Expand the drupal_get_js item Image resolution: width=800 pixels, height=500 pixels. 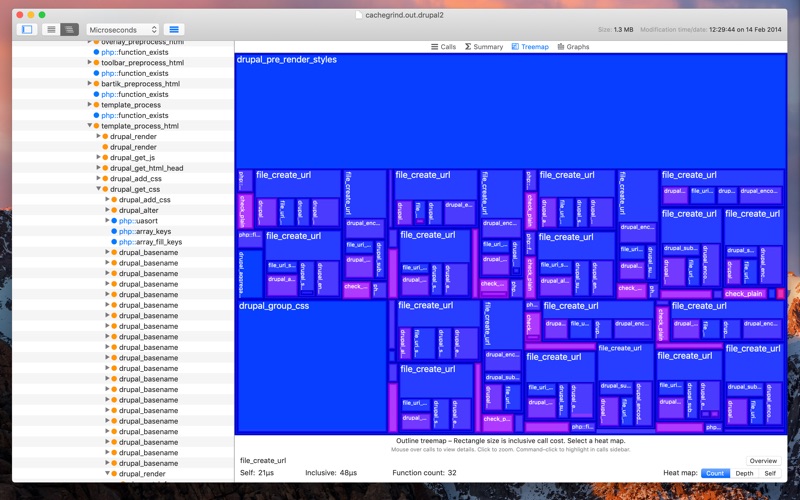click(x=98, y=157)
